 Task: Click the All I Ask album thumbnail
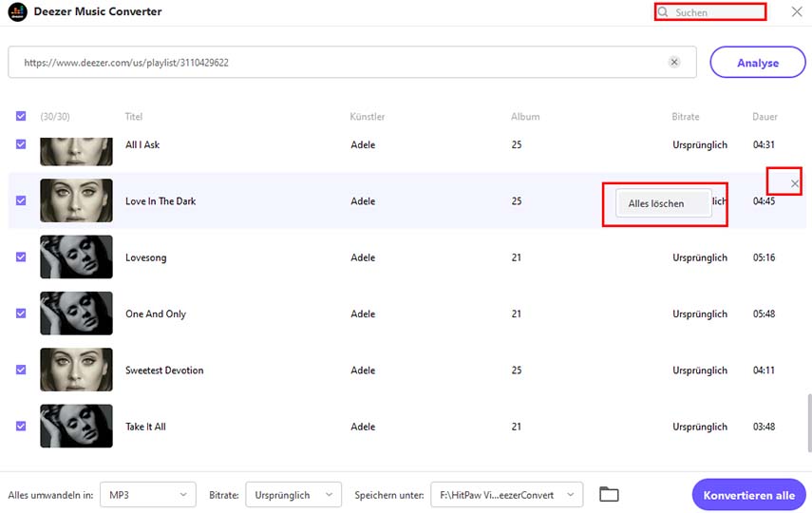[x=76, y=151]
